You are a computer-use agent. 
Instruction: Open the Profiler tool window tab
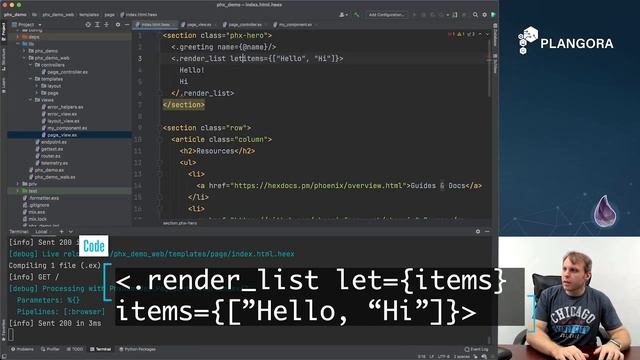pos(50,349)
